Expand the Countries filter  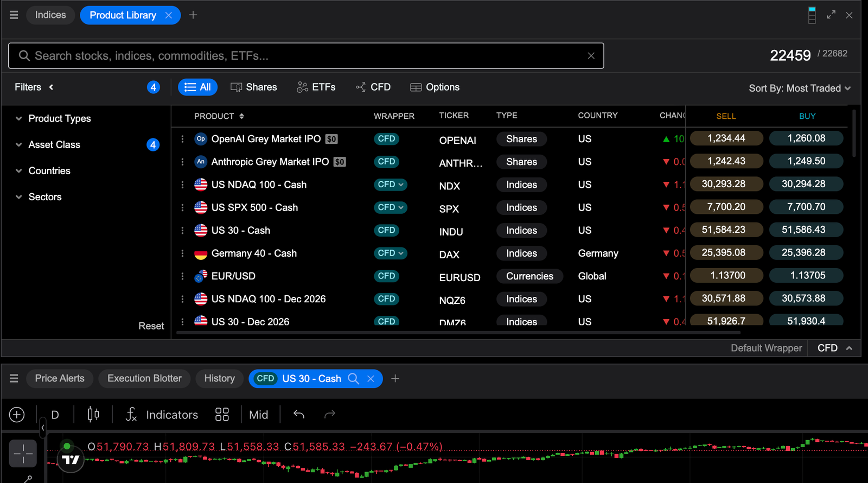43,170
